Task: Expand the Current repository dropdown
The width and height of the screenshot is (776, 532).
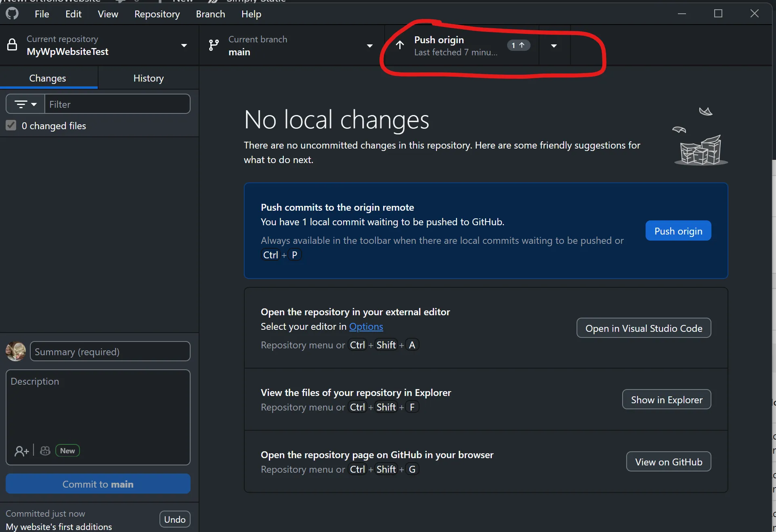Action: pos(184,45)
